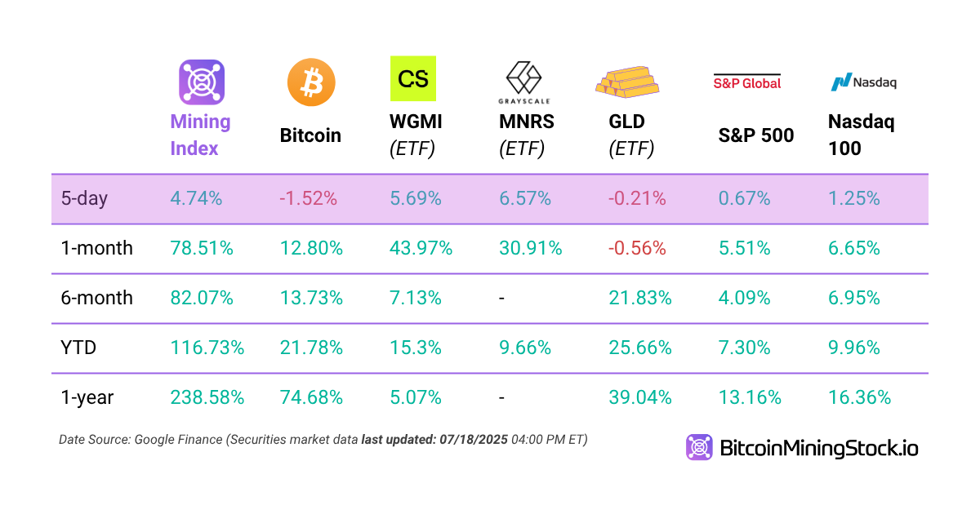
Task: Select the WGMI (ETF) column header
Action: pyautogui.click(x=416, y=135)
